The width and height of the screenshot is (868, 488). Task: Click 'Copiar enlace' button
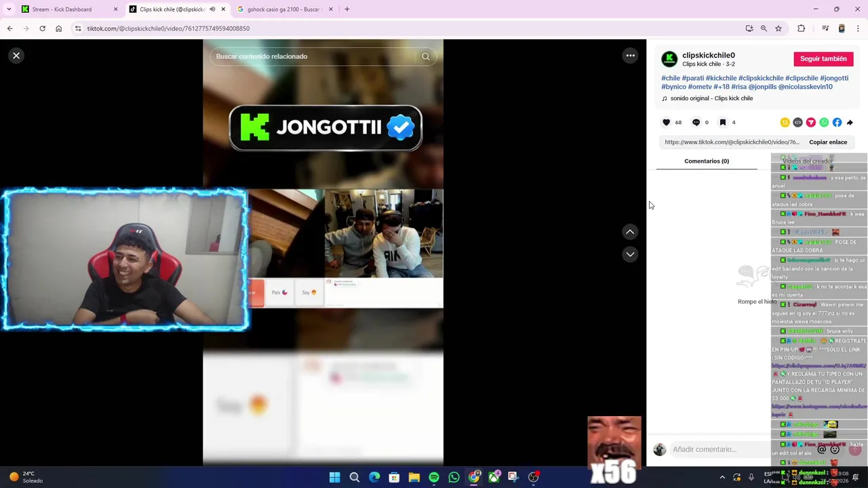tap(828, 142)
